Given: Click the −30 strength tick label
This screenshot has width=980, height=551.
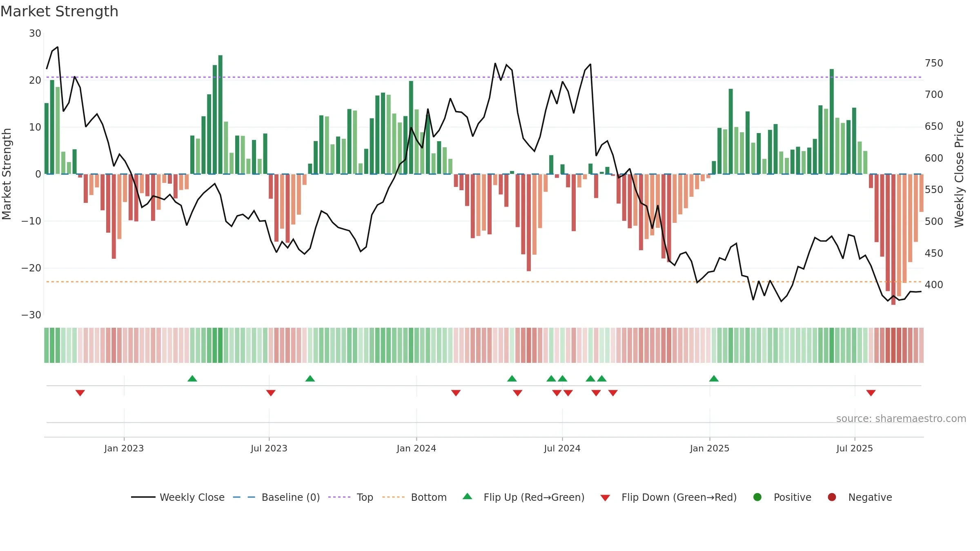Looking at the screenshot, I should [x=31, y=315].
